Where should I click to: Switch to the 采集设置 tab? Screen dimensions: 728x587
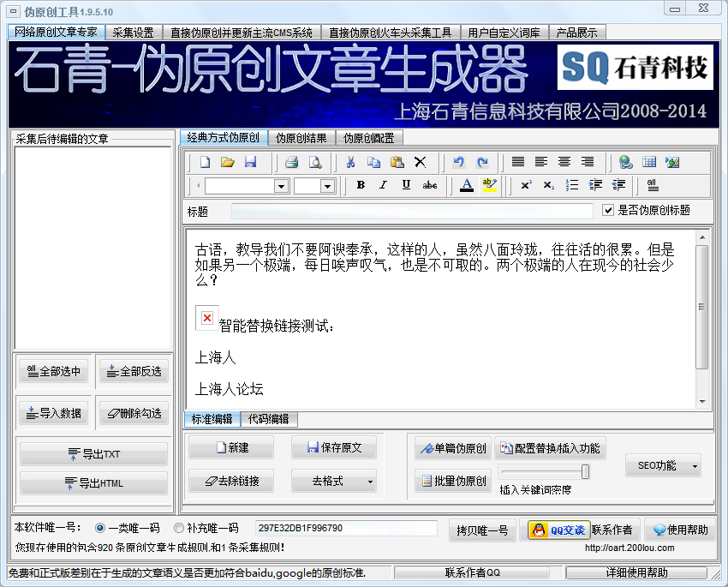click(133, 33)
